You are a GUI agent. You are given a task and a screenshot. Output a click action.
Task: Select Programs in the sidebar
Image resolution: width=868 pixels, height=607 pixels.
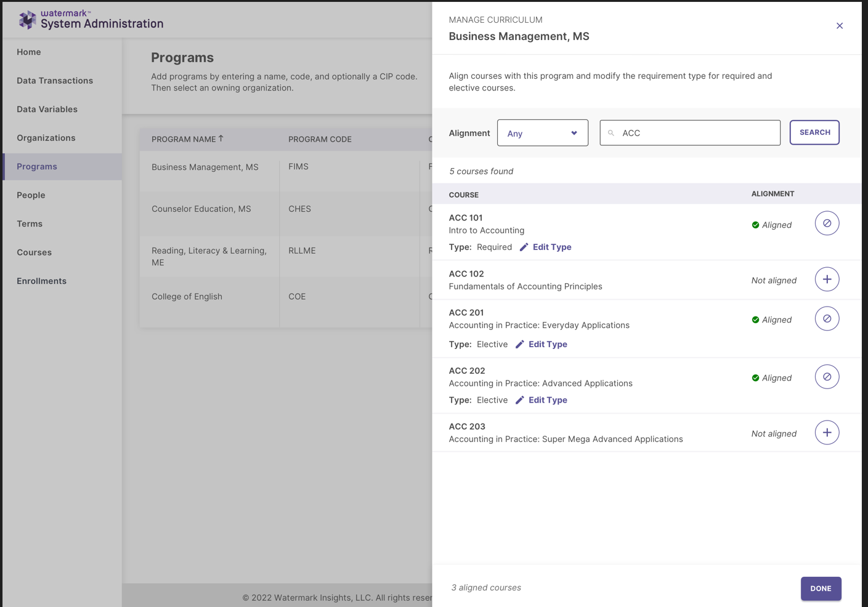pyautogui.click(x=62, y=167)
